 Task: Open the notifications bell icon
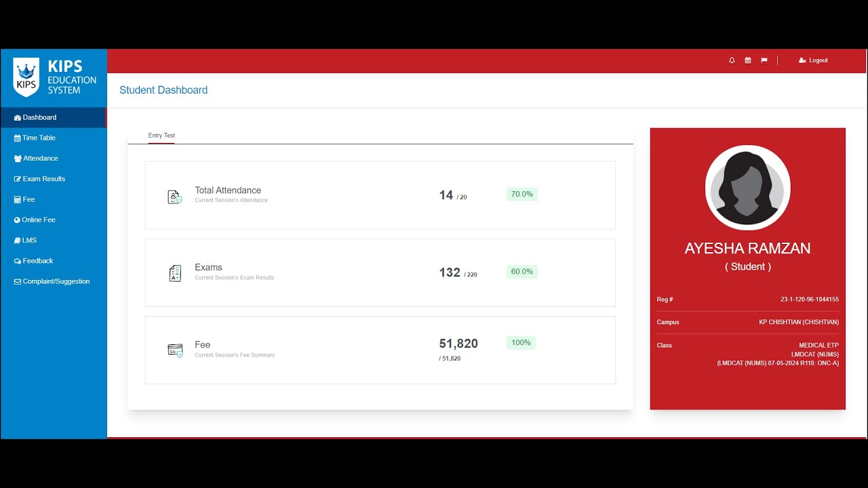732,60
